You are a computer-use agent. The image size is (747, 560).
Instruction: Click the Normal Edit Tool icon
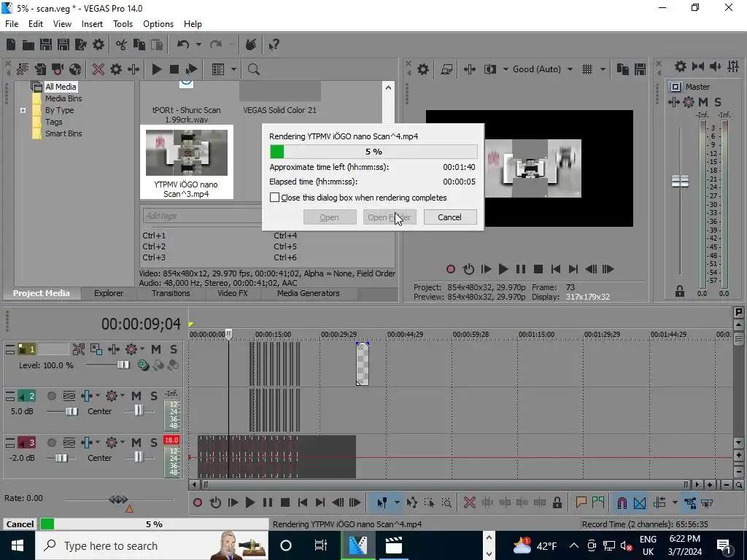click(382, 502)
